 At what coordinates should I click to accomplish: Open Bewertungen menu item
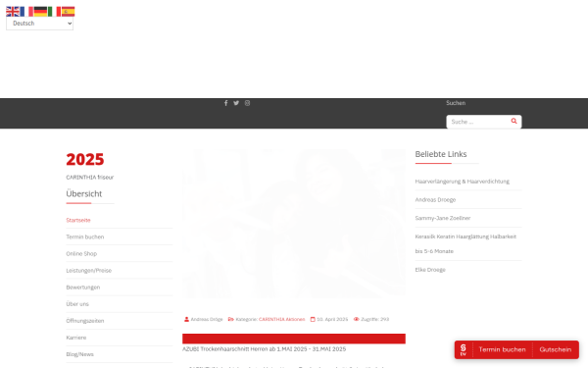(x=83, y=288)
